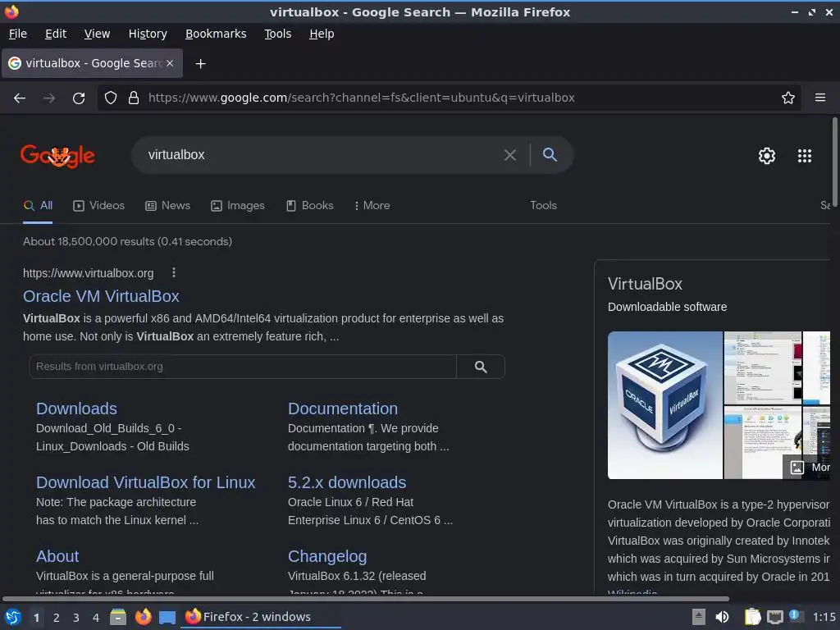
Task: Open the removable media eject tray icon
Action: click(x=699, y=617)
